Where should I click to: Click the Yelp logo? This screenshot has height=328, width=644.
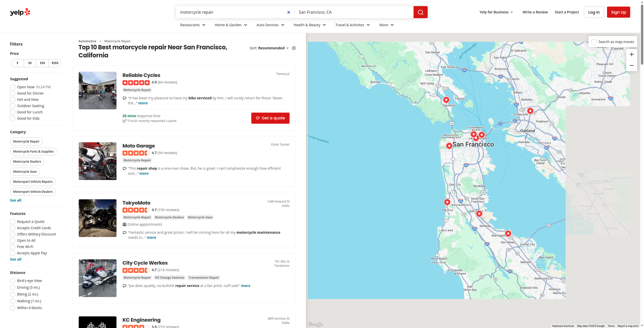(x=20, y=12)
